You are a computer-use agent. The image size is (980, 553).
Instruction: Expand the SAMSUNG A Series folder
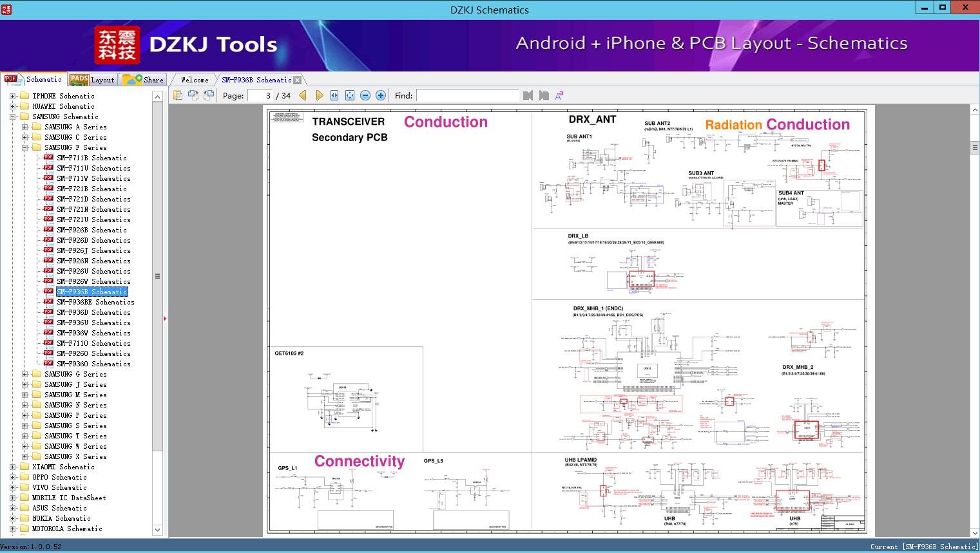24,127
